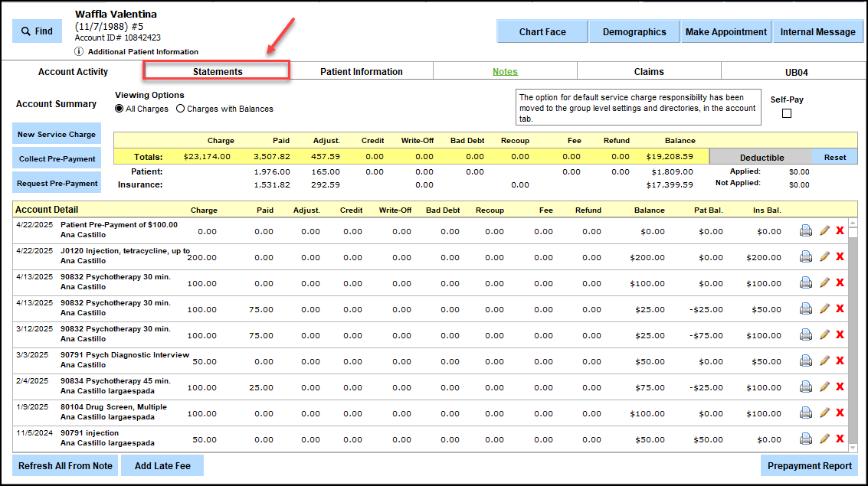Click print icon for J0120 Injection row
The height and width of the screenshot is (486, 868).
[x=806, y=257]
